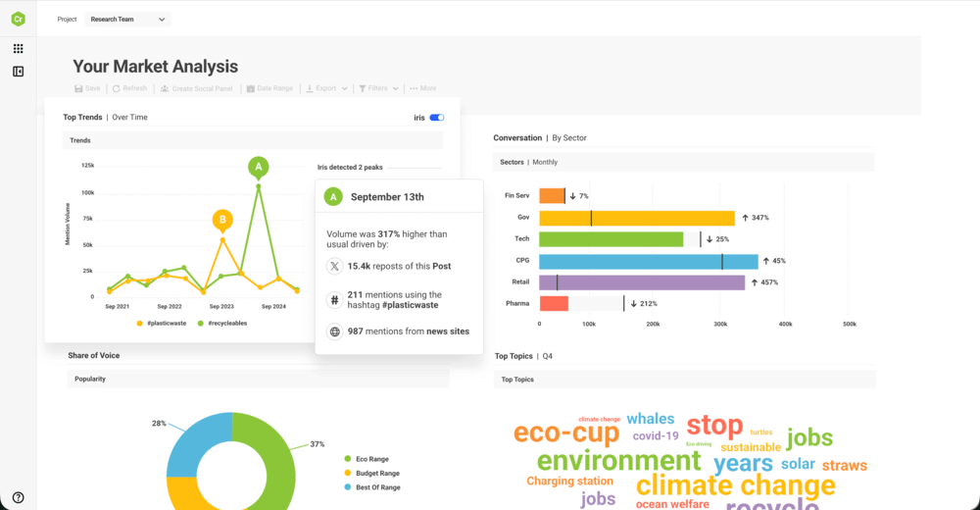Viewport: 980px width, 510px height.
Task: Click the news sites link in popup
Action: pyautogui.click(x=448, y=331)
